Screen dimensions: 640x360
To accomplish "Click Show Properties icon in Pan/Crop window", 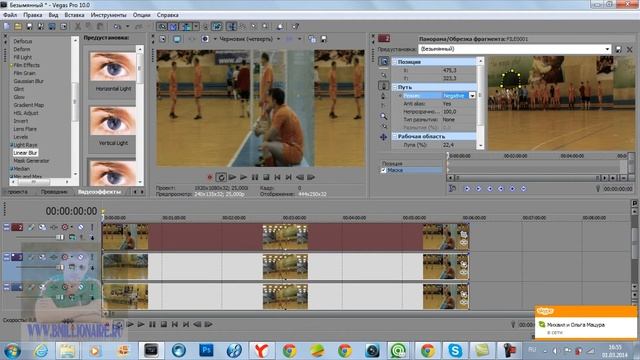I will tap(384, 62).
